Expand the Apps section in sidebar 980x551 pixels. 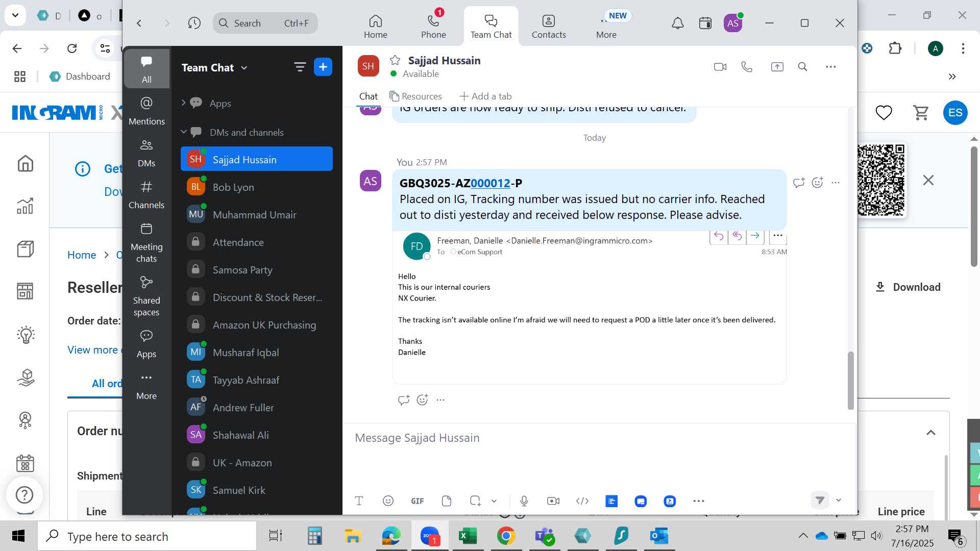[184, 103]
